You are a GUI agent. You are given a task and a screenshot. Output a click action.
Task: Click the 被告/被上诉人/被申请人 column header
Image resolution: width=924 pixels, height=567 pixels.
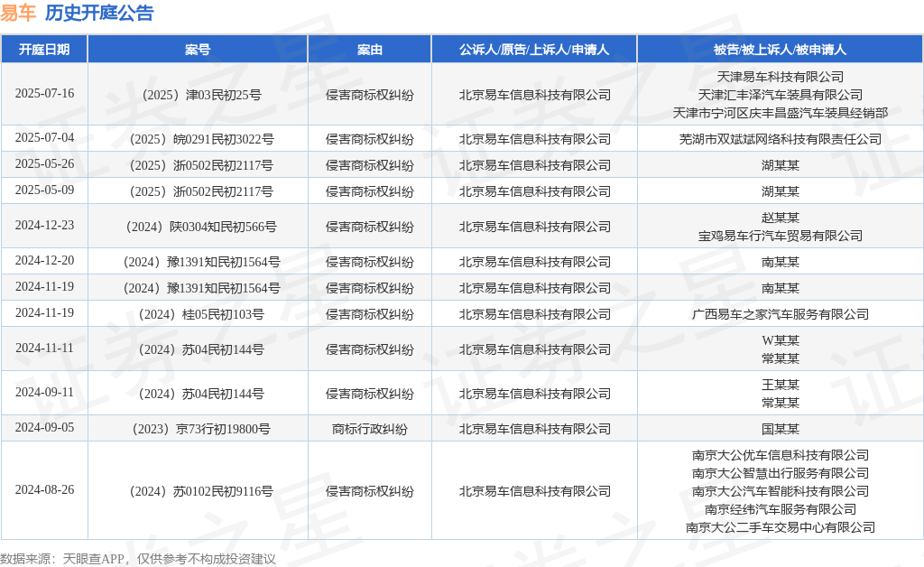(781, 50)
